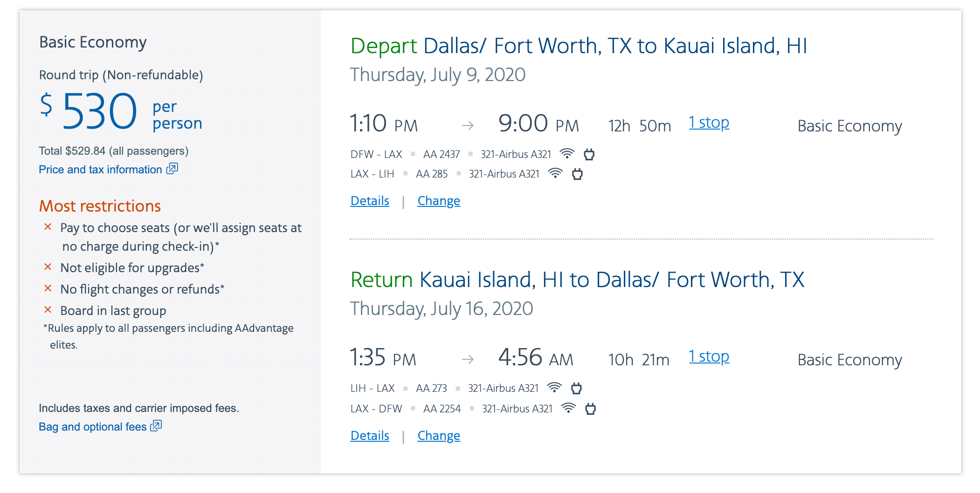980x493 pixels.
Task: Open Bag and optional fees link
Action: [92, 427]
